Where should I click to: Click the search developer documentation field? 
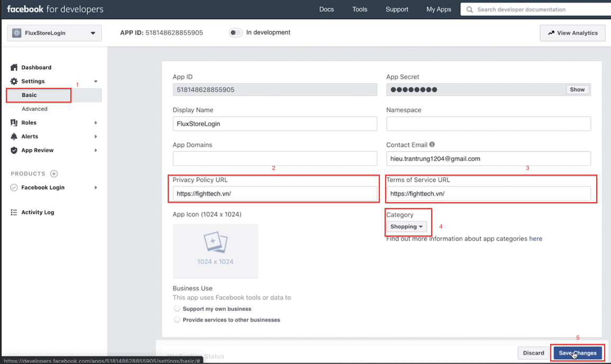coord(535,10)
